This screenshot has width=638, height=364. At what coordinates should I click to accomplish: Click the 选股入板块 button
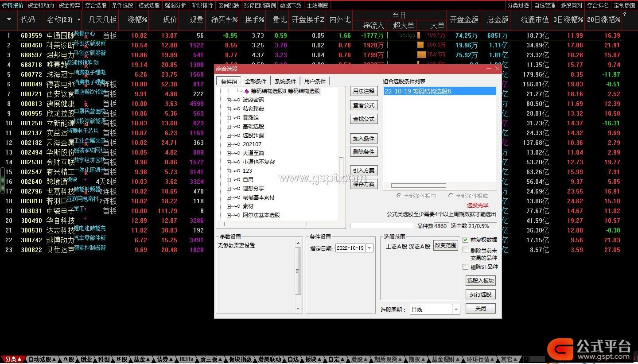[481, 281]
